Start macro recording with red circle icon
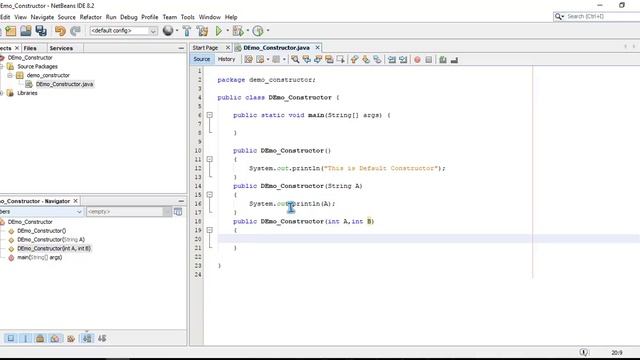 tap(417, 60)
